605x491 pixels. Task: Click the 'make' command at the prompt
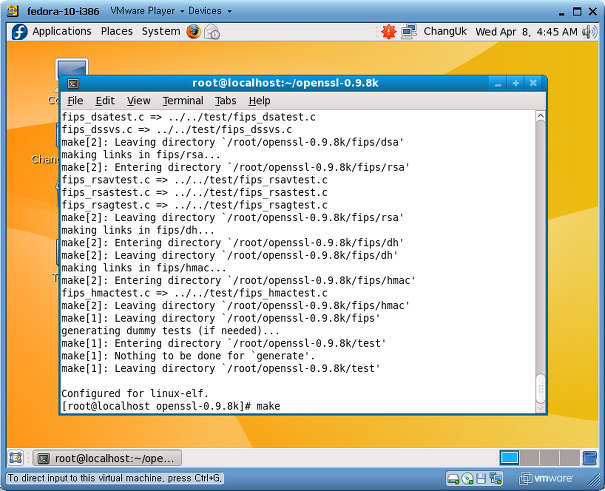pos(268,406)
